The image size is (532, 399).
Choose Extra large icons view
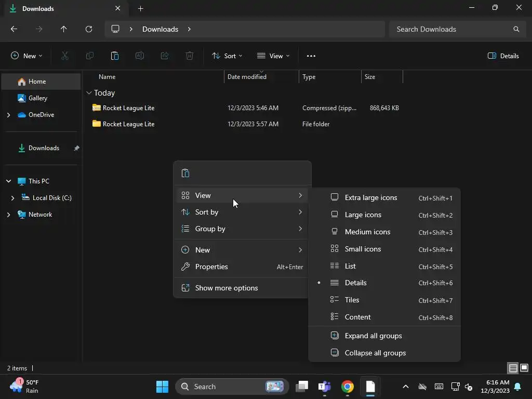pos(384,198)
